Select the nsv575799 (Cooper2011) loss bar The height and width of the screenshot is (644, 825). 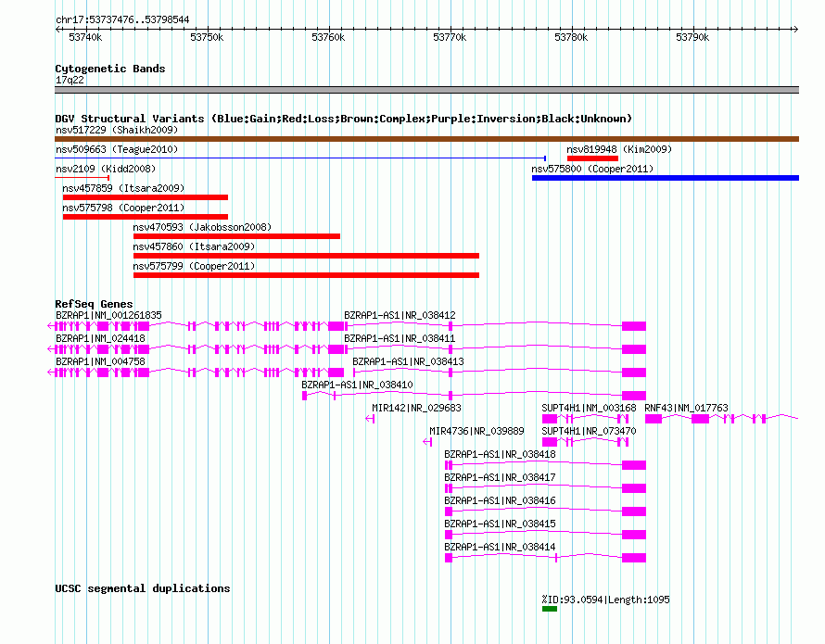coord(306,275)
